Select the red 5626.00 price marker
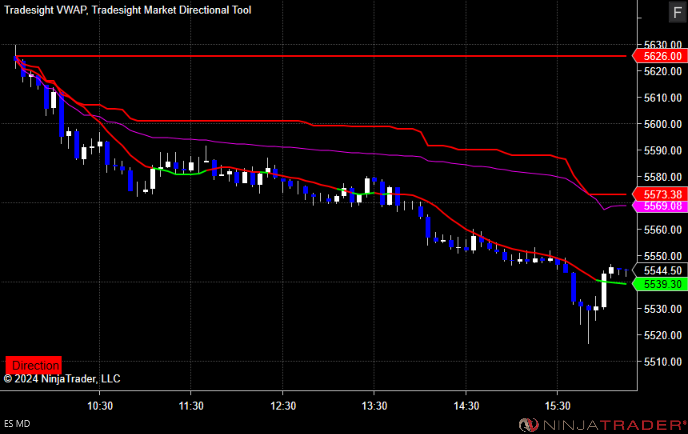 point(661,56)
